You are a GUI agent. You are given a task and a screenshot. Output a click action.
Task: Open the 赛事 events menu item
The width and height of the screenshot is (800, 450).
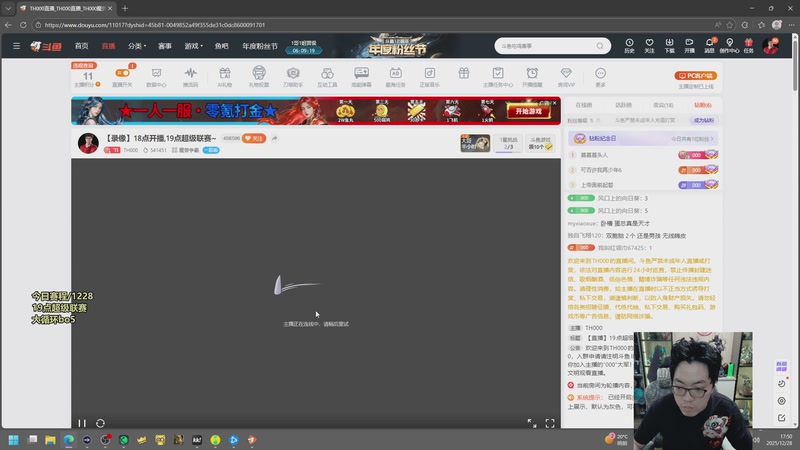[165, 46]
